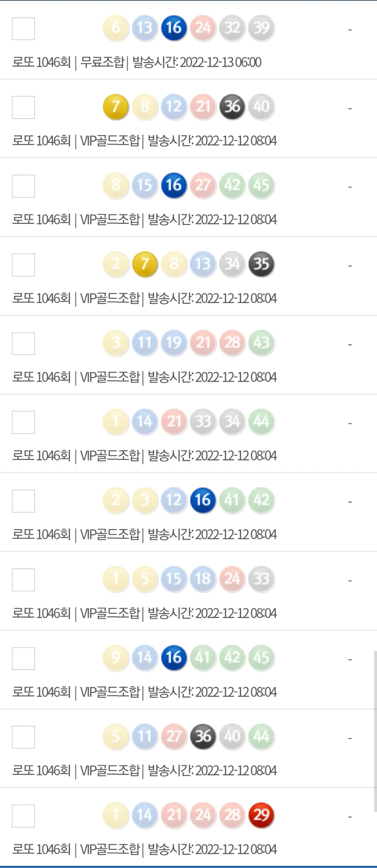This screenshot has height=868, width=377.
Task: Select the light blue ball number 19
Action: coord(174,343)
